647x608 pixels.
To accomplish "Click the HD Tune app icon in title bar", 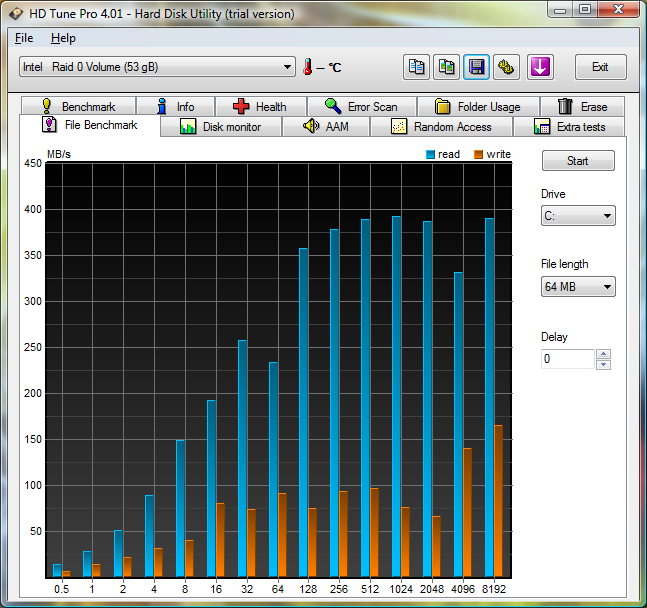I will 16,14.
